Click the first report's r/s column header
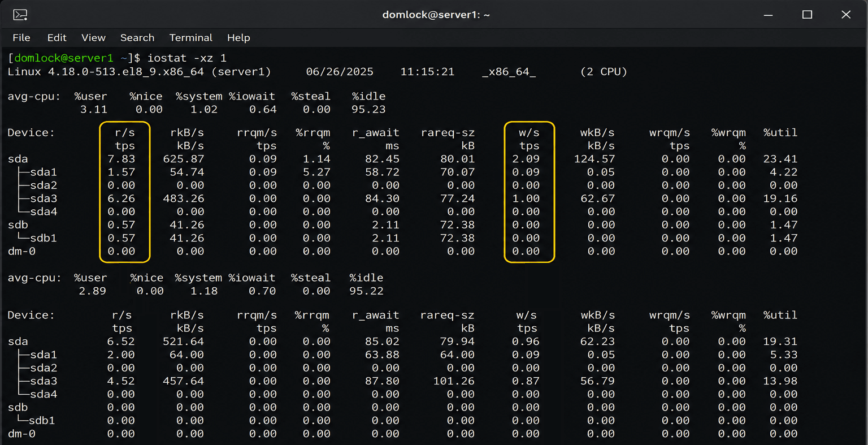868x445 pixels. (125, 133)
